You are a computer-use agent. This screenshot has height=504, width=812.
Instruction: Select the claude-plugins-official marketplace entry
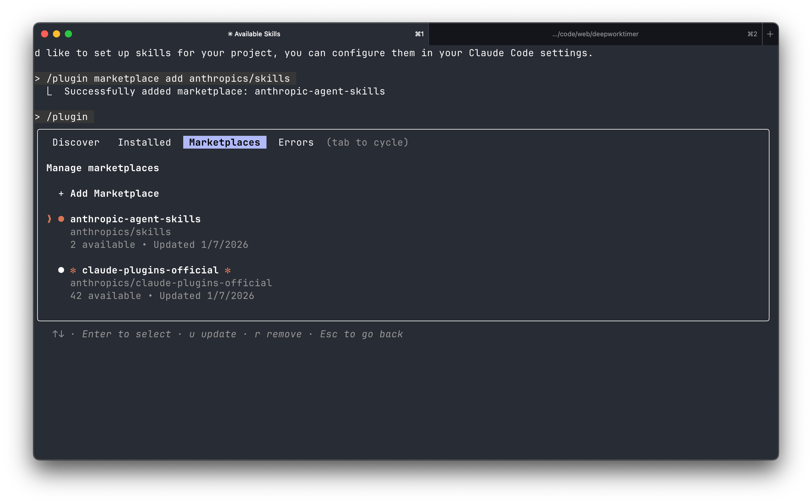point(150,270)
